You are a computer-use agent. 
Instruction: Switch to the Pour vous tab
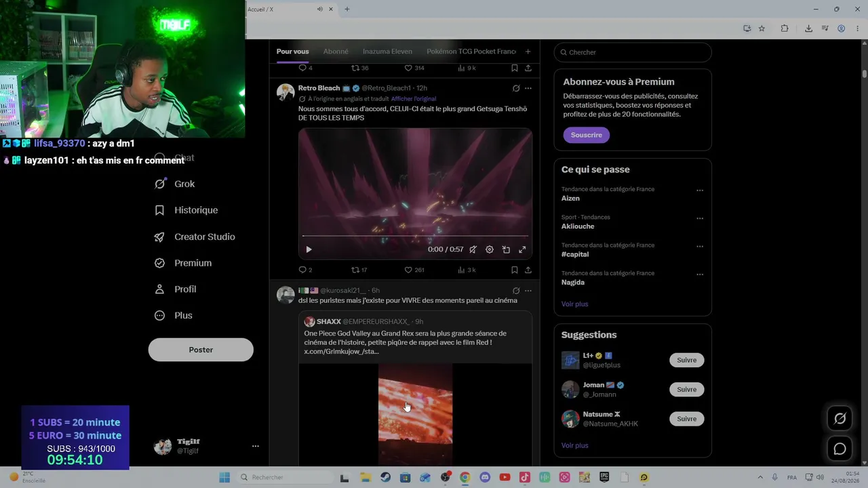(292, 52)
